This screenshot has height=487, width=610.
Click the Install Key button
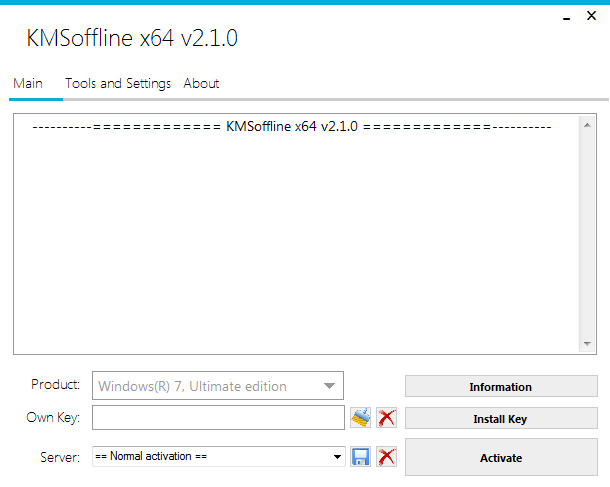click(500, 419)
